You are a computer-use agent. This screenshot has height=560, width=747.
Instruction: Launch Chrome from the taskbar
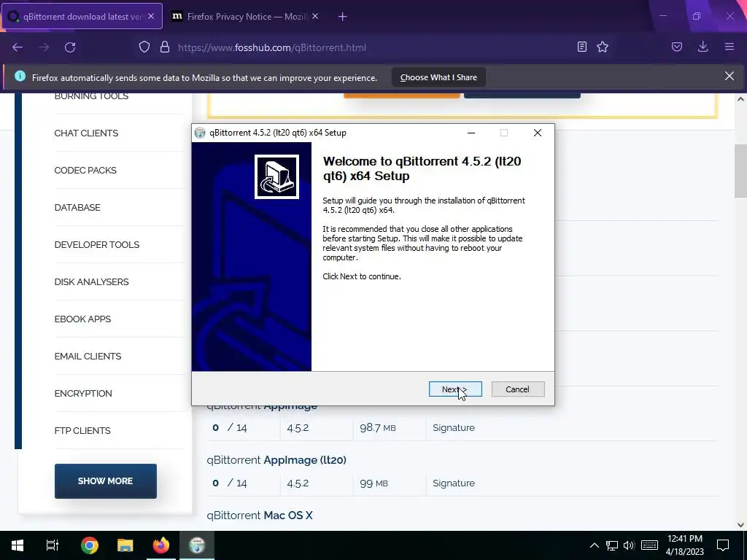pyautogui.click(x=90, y=545)
